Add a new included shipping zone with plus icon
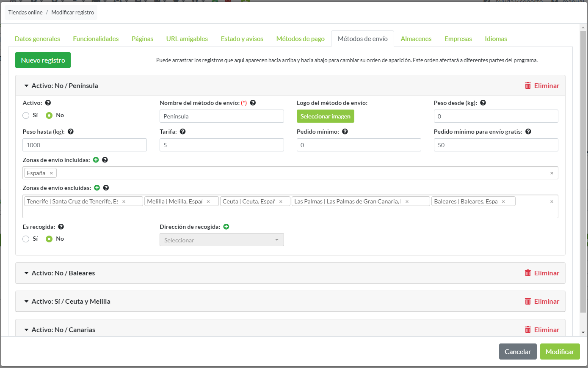Viewport: 588px width, 368px height. [x=96, y=160]
